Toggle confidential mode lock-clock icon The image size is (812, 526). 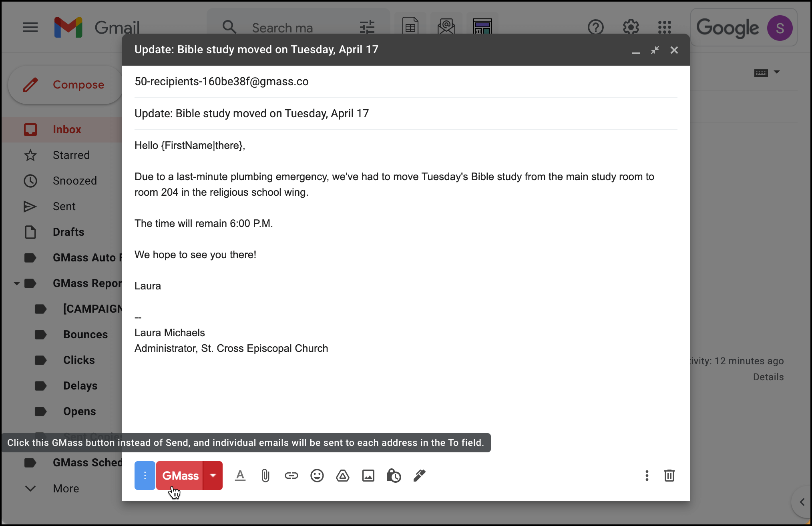(x=394, y=476)
